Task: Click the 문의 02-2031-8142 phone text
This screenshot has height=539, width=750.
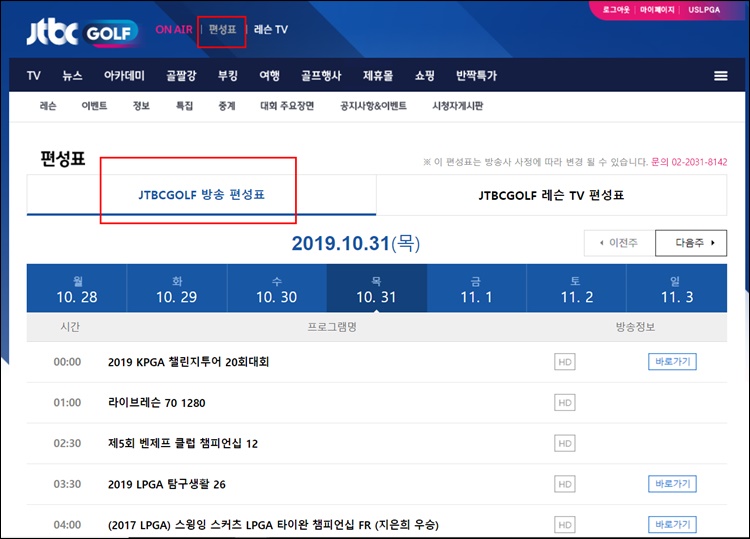Action: coord(689,162)
